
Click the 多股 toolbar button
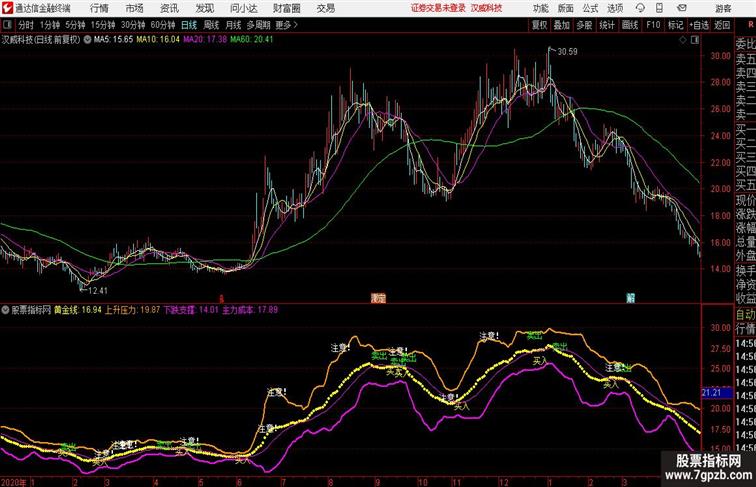(x=584, y=25)
